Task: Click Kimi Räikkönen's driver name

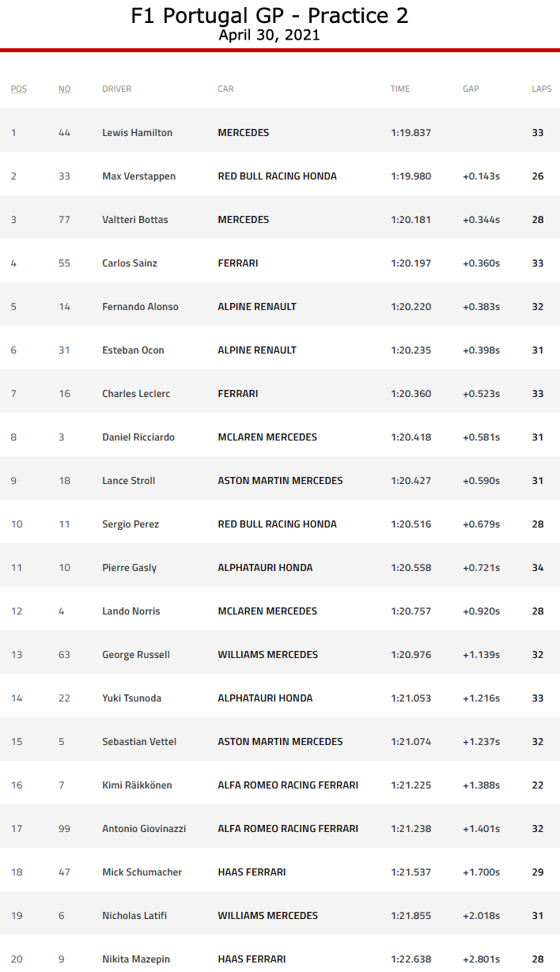Action: pos(137,785)
